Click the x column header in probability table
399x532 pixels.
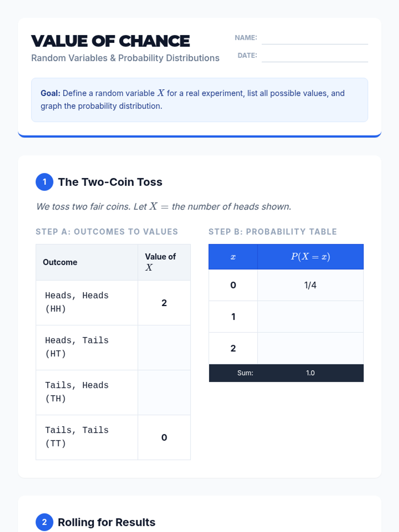click(233, 257)
